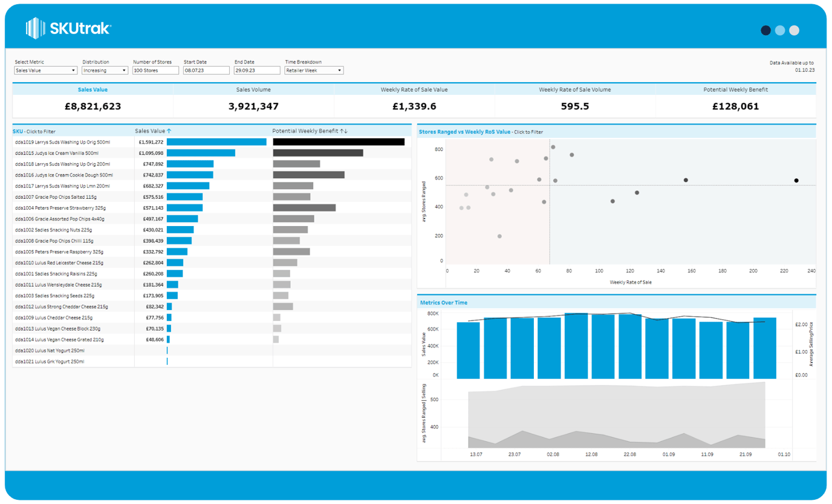Click the Start Date field
832x504 pixels.
coord(206,70)
